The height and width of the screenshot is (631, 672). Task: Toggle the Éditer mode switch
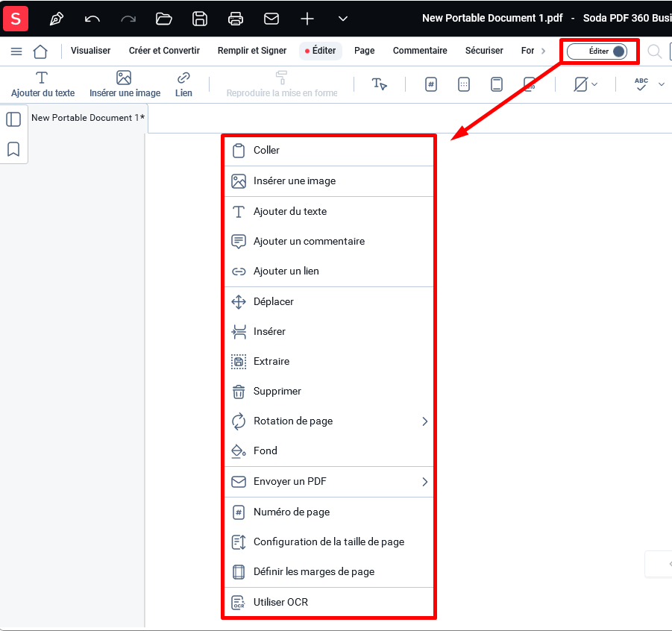click(597, 51)
